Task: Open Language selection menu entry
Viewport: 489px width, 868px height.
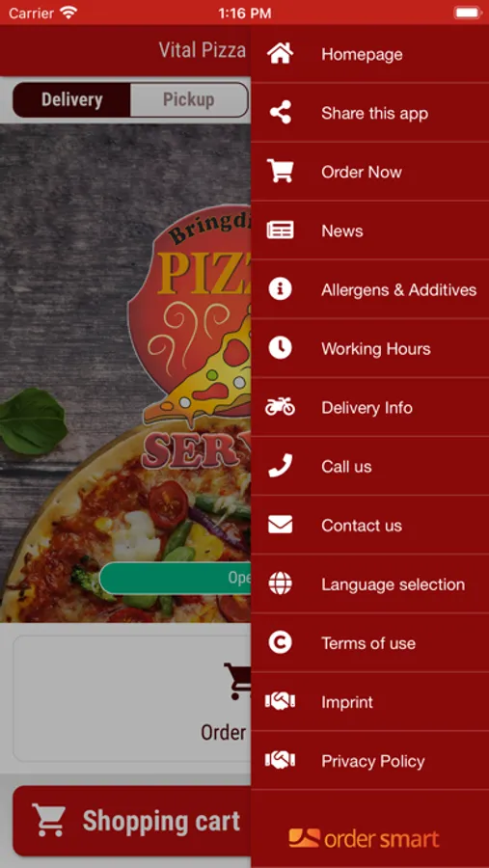Action: [370, 584]
